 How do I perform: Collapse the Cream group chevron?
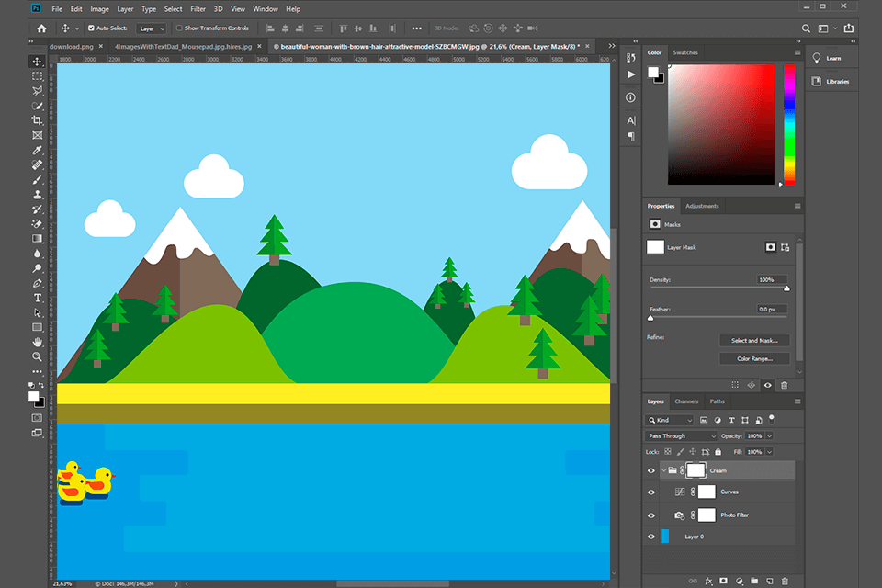(x=663, y=470)
